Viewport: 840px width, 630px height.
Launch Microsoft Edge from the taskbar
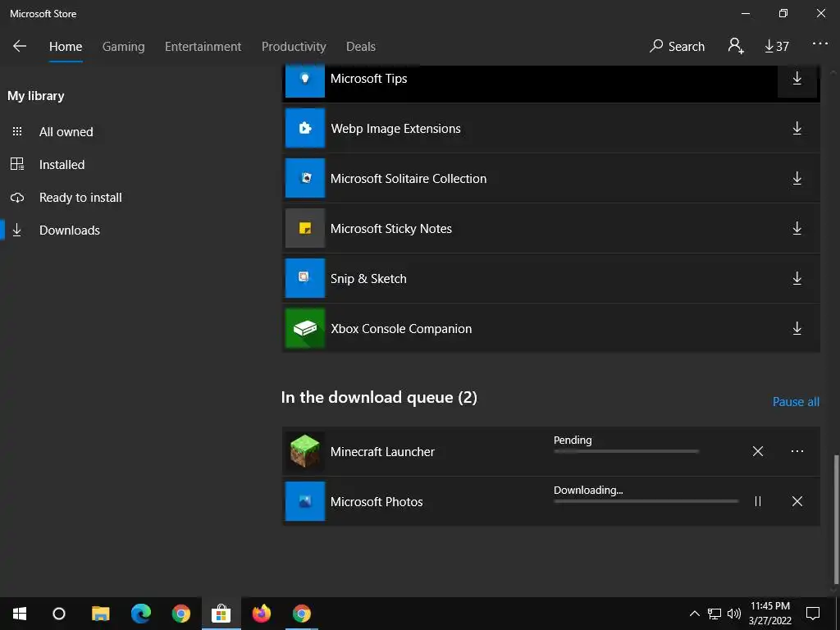pos(141,614)
